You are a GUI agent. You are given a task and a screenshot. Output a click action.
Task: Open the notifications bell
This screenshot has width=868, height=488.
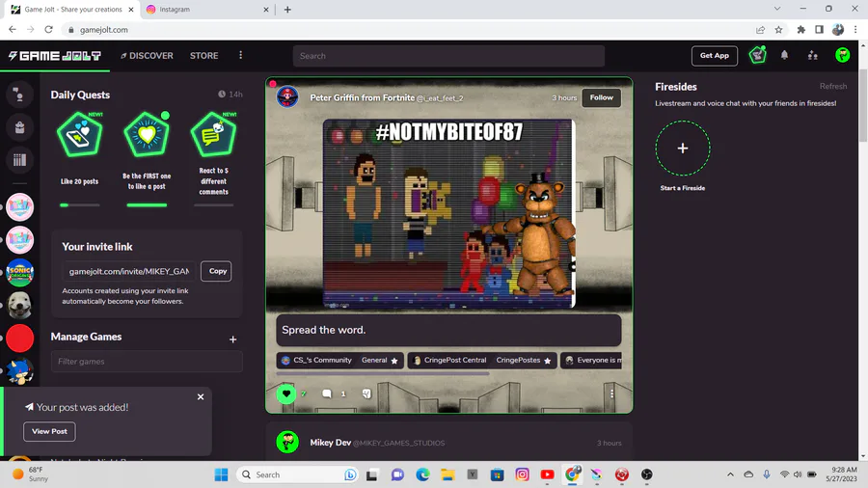784,55
